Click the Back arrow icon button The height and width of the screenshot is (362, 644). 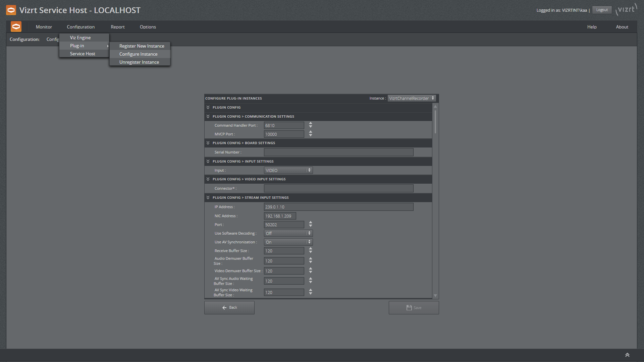[225, 307]
